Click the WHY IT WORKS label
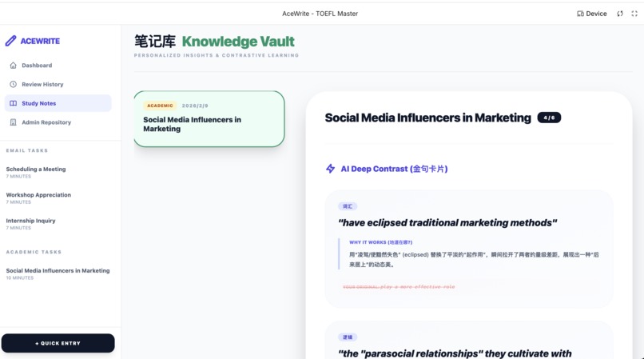Screen dimensions: 644x359 [381, 242]
